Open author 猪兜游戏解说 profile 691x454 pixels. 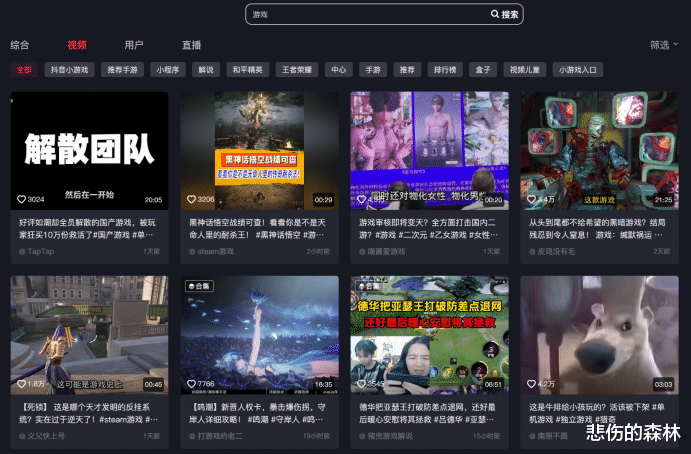tap(386, 436)
